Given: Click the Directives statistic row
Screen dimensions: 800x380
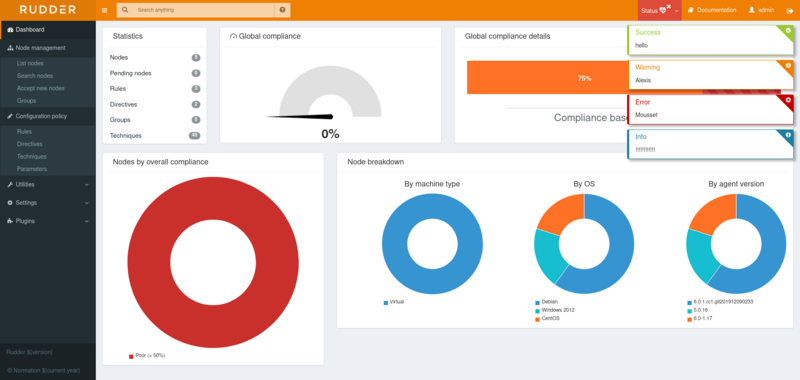Looking at the screenshot, I should coord(155,105).
